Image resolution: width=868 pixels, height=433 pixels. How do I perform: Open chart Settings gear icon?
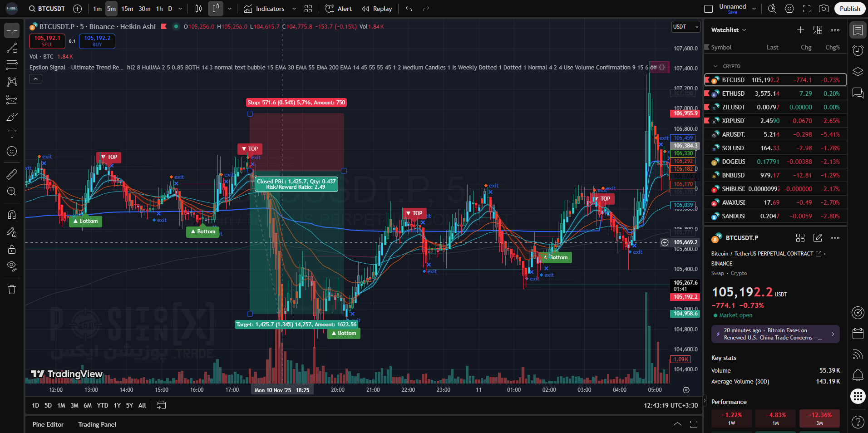(789, 9)
